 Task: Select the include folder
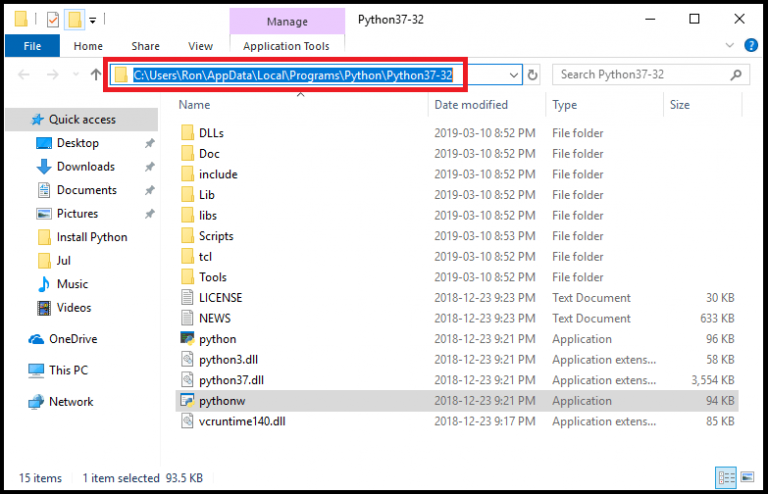pyautogui.click(x=218, y=174)
